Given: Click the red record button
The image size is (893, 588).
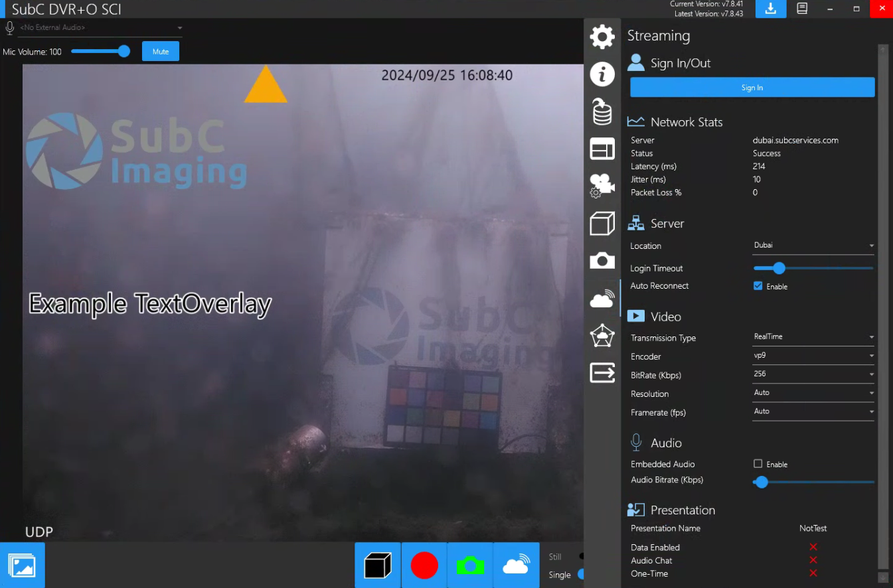Looking at the screenshot, I should click(x=424, y=565).
